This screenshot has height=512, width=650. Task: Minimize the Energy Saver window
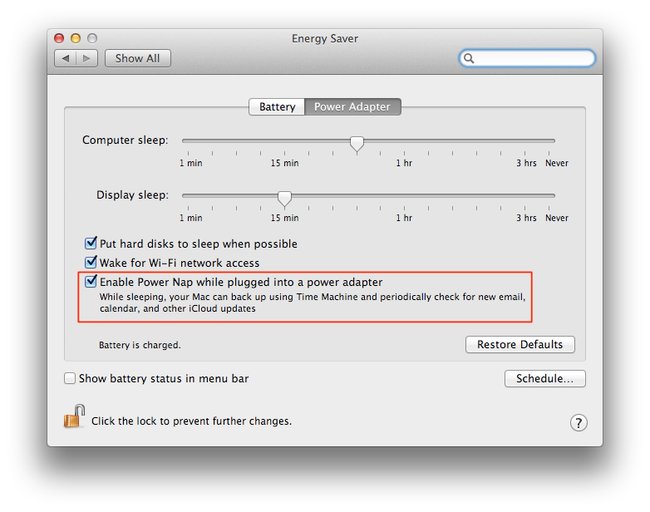click(x=75, y=38)
